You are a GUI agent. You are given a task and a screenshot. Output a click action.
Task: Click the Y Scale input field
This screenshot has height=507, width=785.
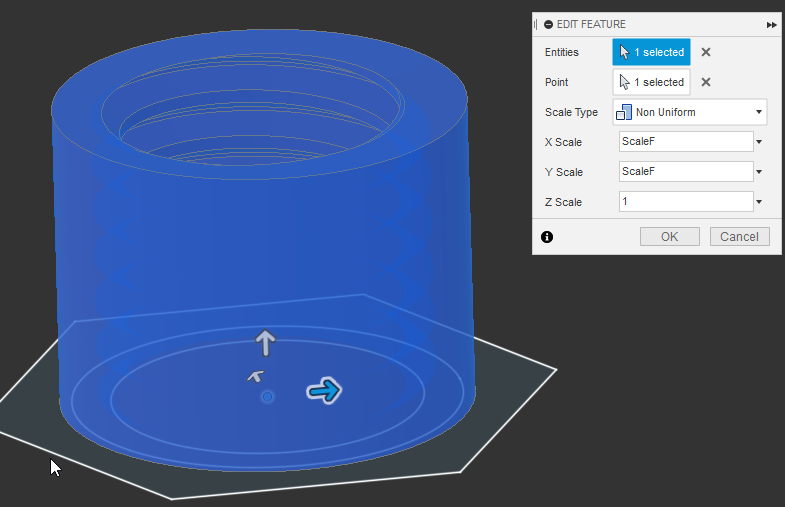point(686,172)
